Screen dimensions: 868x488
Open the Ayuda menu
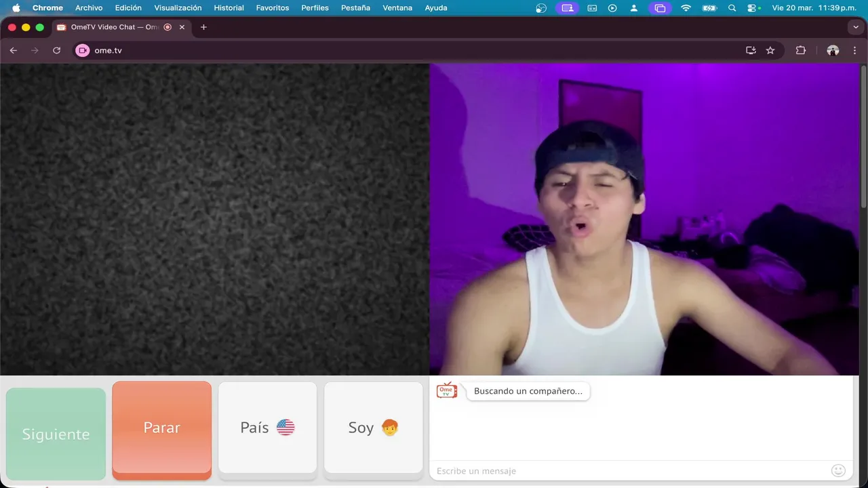(x=436, y=8)
